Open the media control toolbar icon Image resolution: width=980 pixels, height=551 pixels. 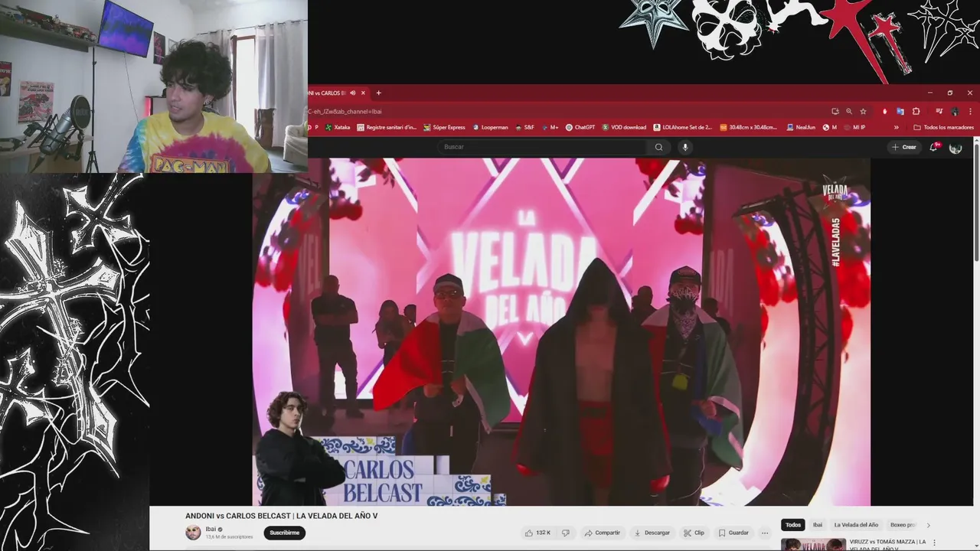pos(939,111)
